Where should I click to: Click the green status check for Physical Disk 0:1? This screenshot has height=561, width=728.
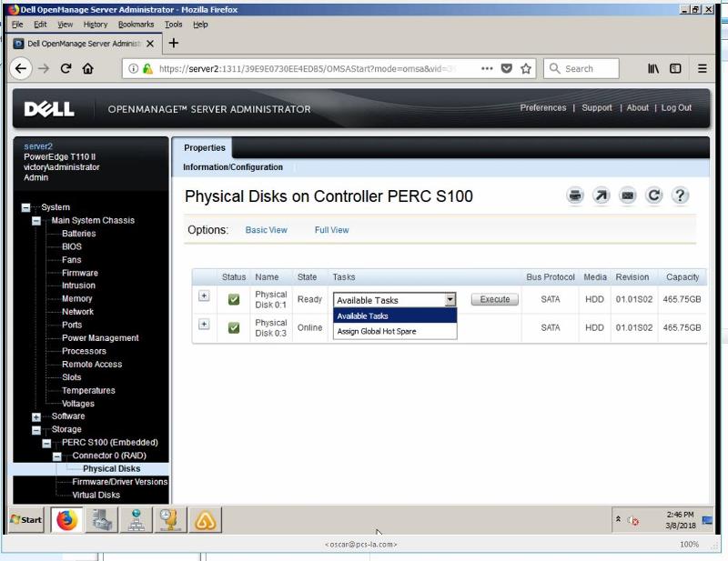[234, 300]
